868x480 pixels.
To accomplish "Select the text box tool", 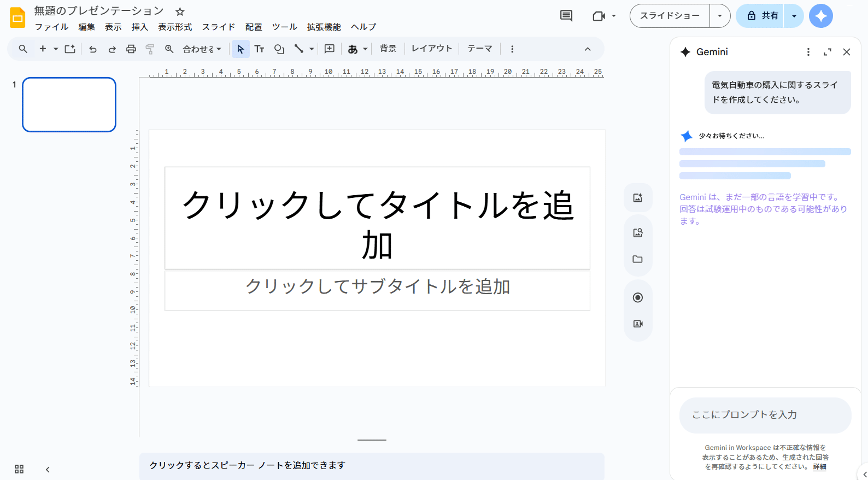I will click(x=259, y=49).
